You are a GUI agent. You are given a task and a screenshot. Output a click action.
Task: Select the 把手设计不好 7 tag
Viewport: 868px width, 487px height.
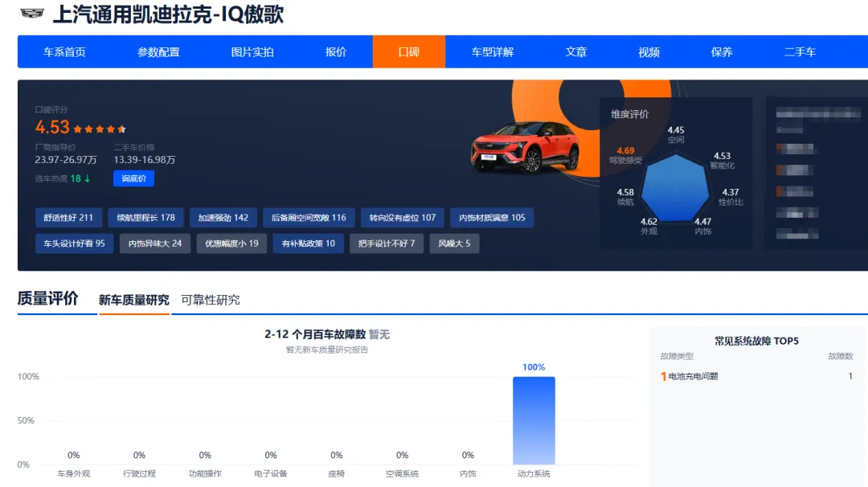(387, 243)
